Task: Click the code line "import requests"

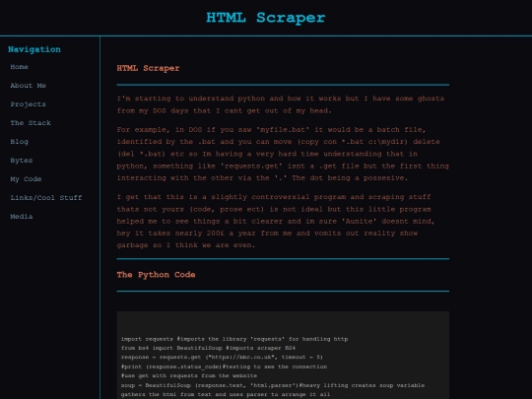Action: 234,339
